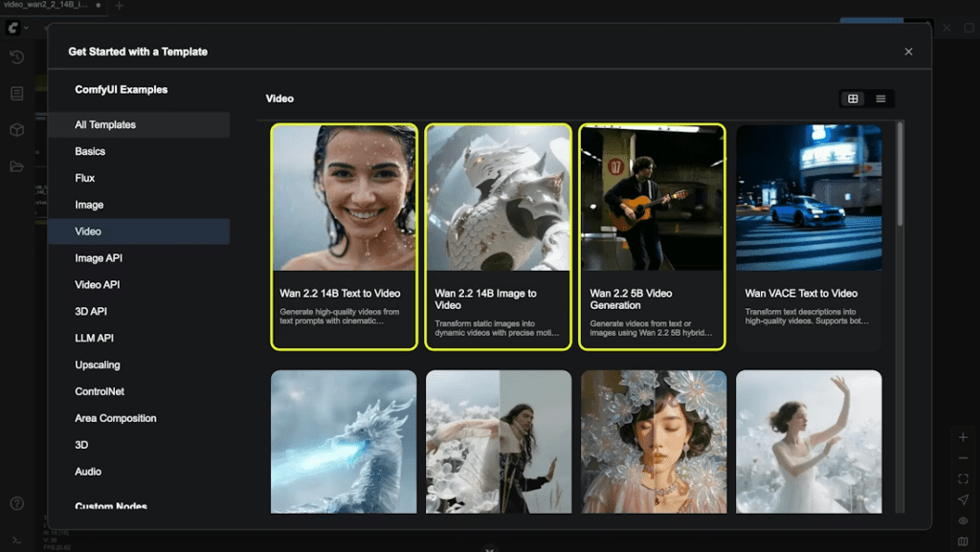The width and height of the screenshot is (980, 552).
Task: Show All Templates in sidebar
Action: click(105, 124)
